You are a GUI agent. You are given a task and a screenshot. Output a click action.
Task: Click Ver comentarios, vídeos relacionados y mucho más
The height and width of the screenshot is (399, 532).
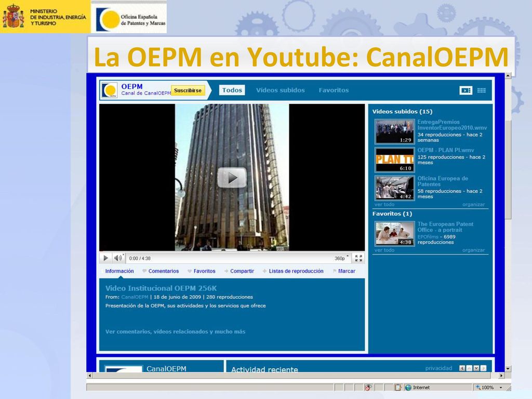(x=175, y=331)
